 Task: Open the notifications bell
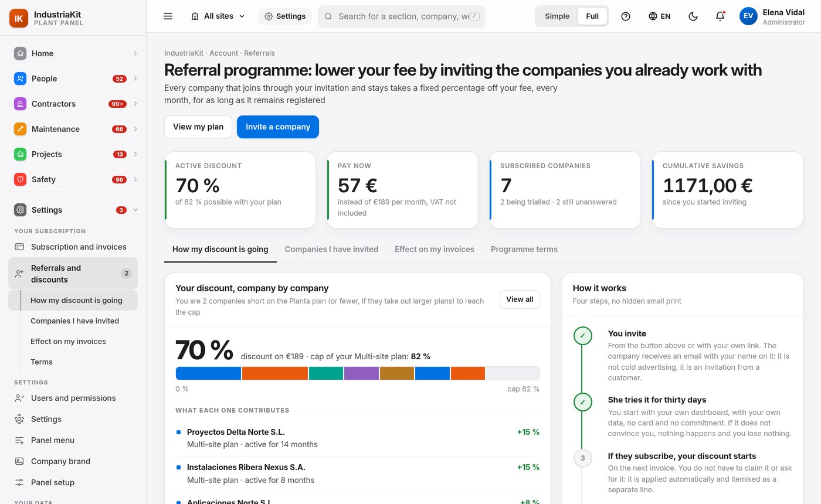tap(720, 16)
